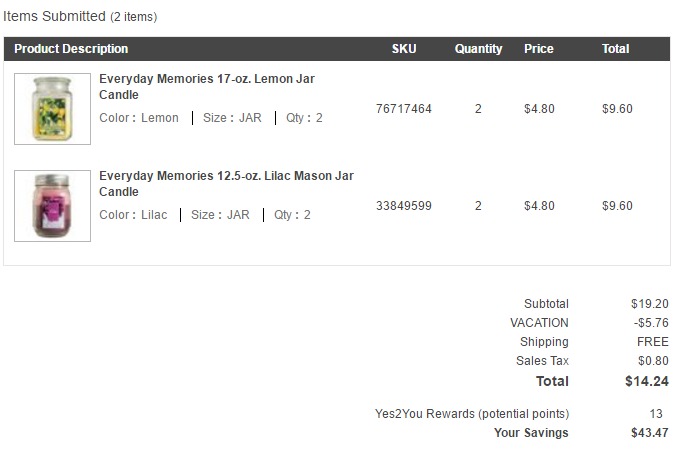Click the Everyday Memories 17-oz. Lemon Jar Candle title
The width and height of the screenshot is (678, 452).
(207, 87)
